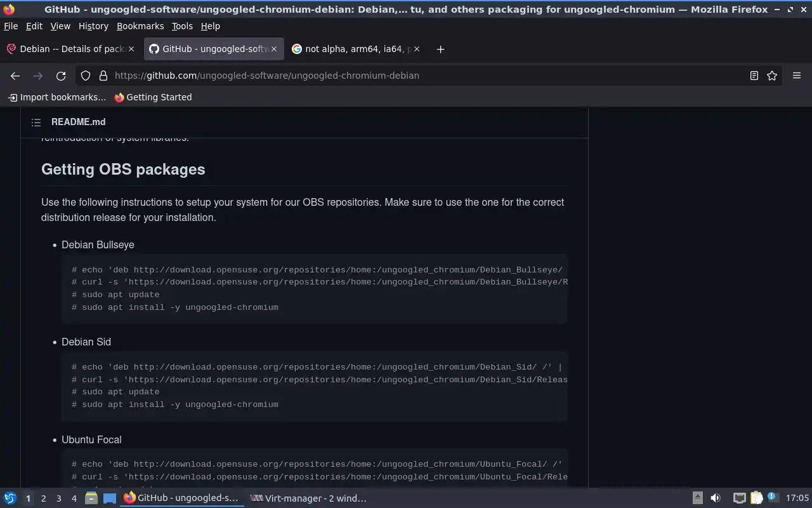Select the GitHub Firefox taskbar window button
The image size is (812, 508).
(182, 498)
